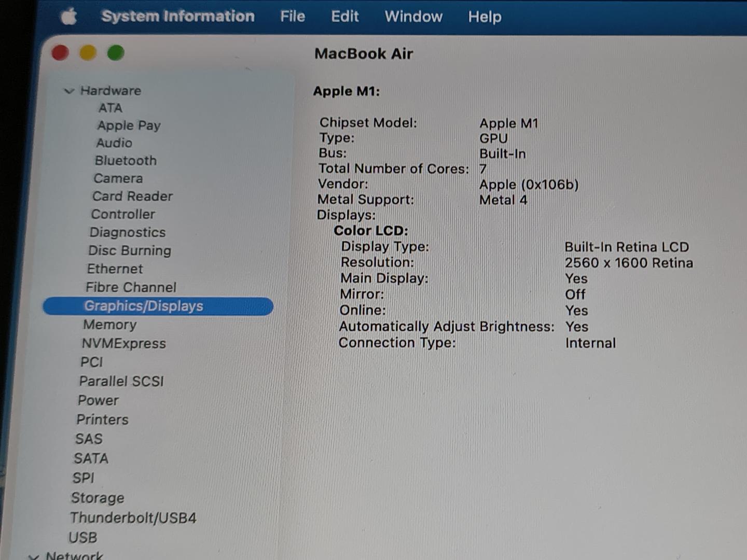Select Camera in the hardware list

pos(118,178)
